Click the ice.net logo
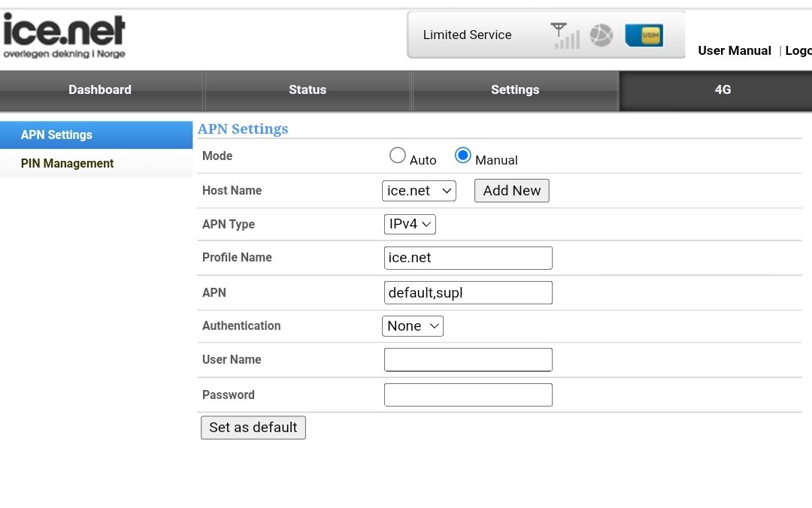Image resolution: width=812 pixels, height=508 pixels. coord(64,35)
